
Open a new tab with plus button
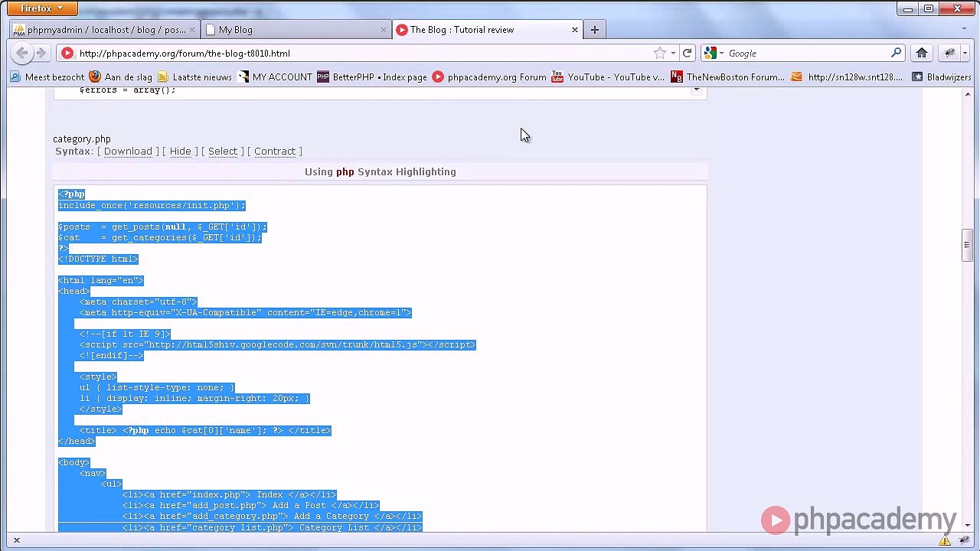tap(595, 30)
